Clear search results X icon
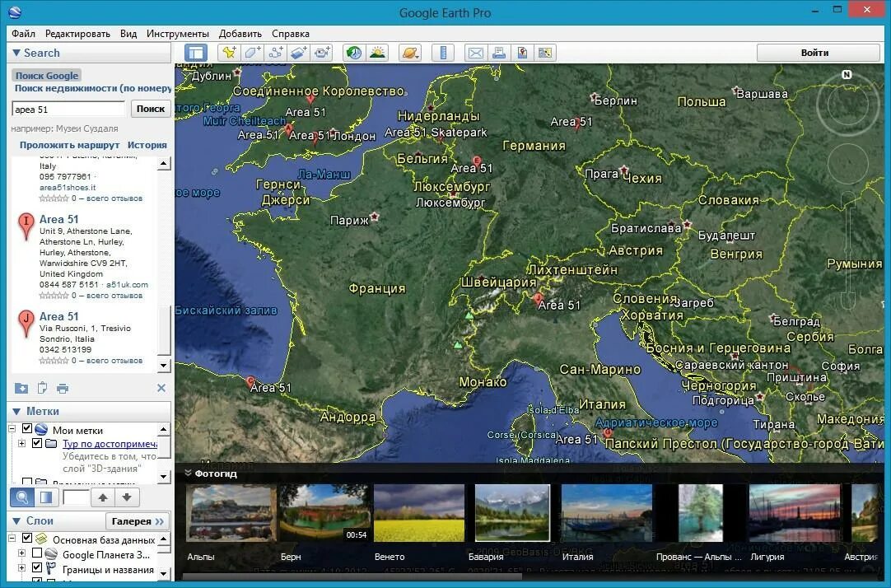Screen dimensions: 891x588 click(161, 388)
